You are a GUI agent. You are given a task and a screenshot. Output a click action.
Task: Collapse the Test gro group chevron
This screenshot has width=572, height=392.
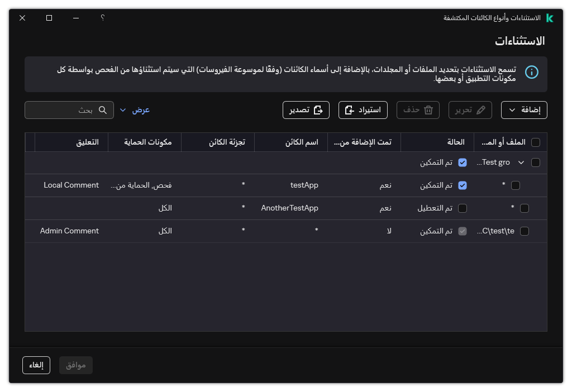tap(521, 162)
